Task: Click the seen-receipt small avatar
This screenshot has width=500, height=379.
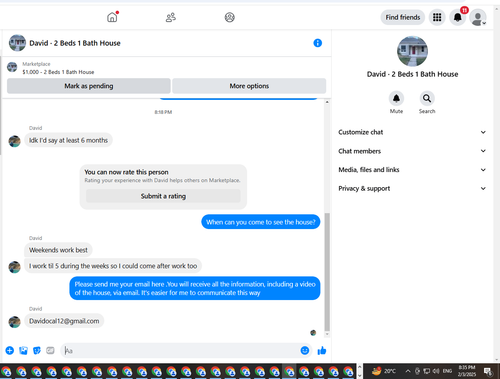Action: click(x=313, y=333)
